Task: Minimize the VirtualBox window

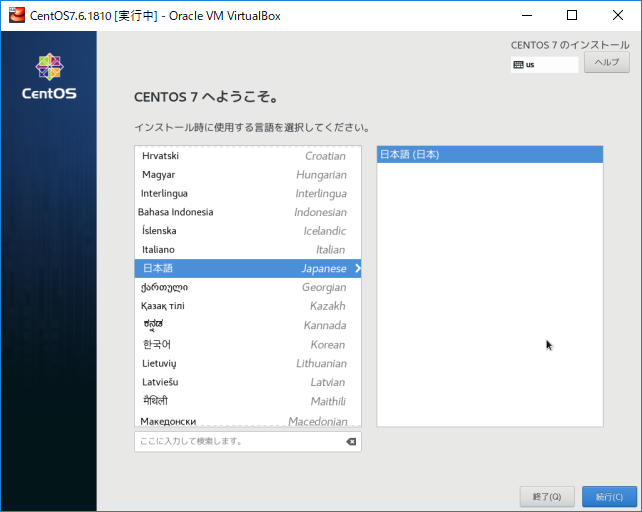Action: click(527, 16)
